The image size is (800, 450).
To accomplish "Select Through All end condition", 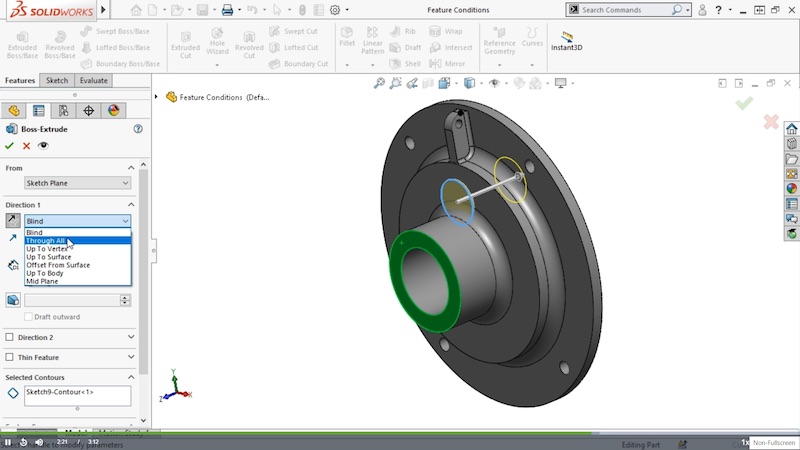I will [78, 240].
